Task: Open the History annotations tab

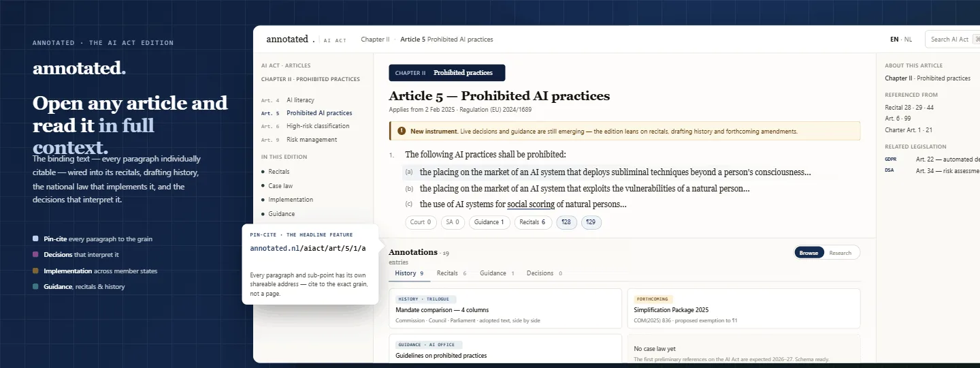Action: pos(410,273)
